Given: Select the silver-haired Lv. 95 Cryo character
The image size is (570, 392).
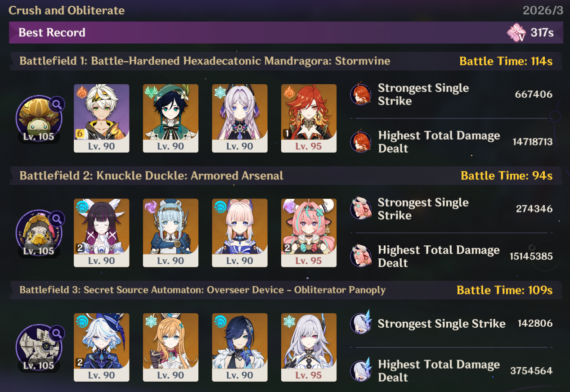Looking at the screenshot, I should pos(309,347).
